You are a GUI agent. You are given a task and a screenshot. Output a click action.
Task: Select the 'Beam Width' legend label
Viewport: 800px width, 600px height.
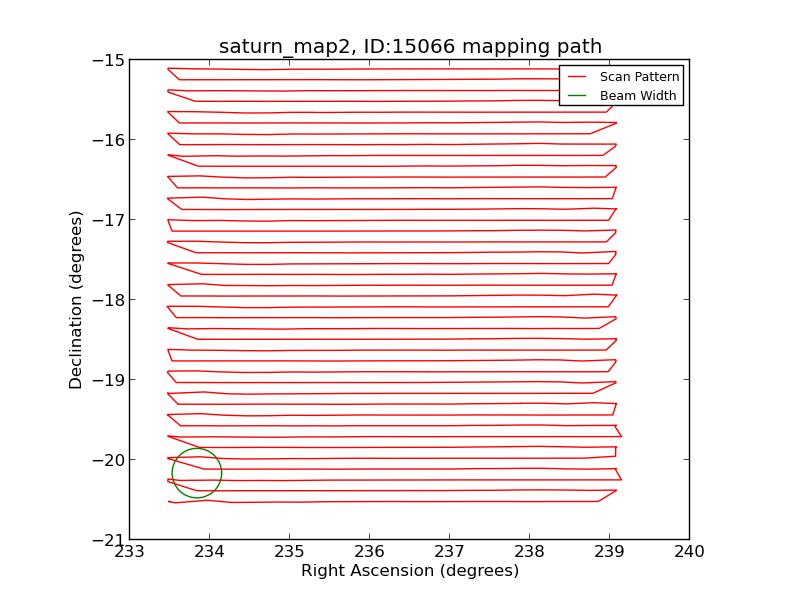coord(638,95)
